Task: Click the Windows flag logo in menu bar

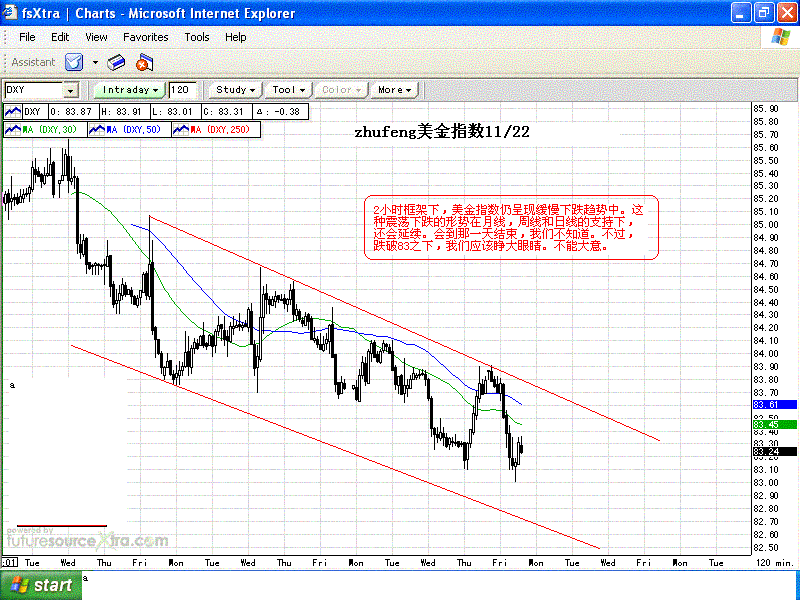Action: tap(781, 37)
